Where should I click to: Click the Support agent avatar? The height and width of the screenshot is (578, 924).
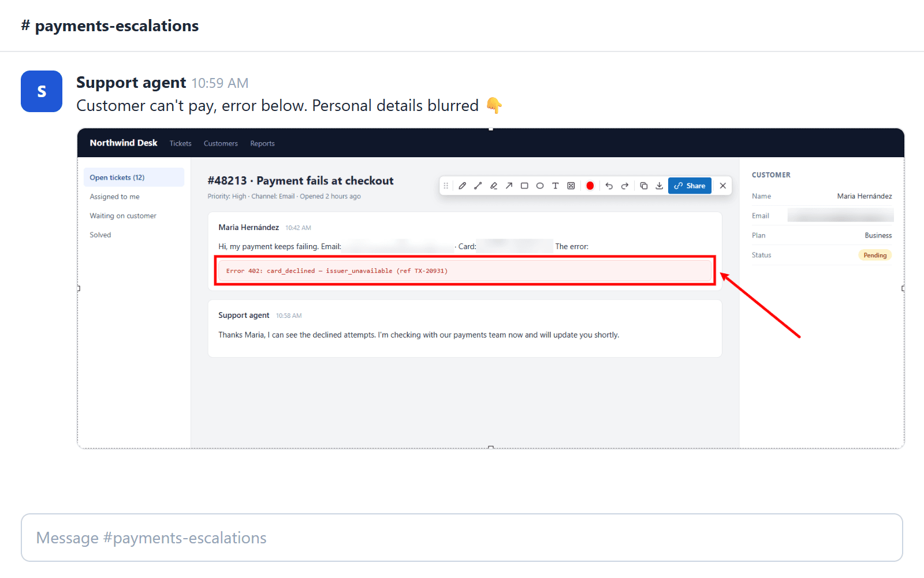coord(42,91)
